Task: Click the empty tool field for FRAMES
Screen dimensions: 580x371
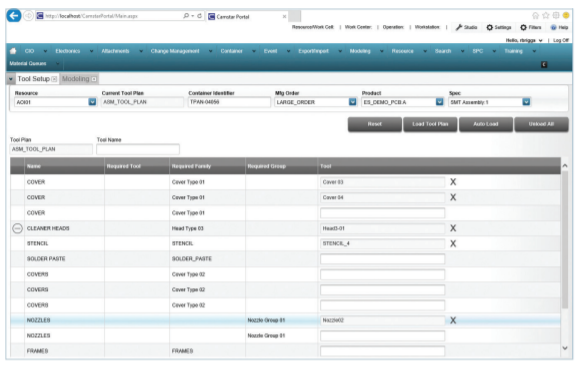Action: [x=382, y=351]
